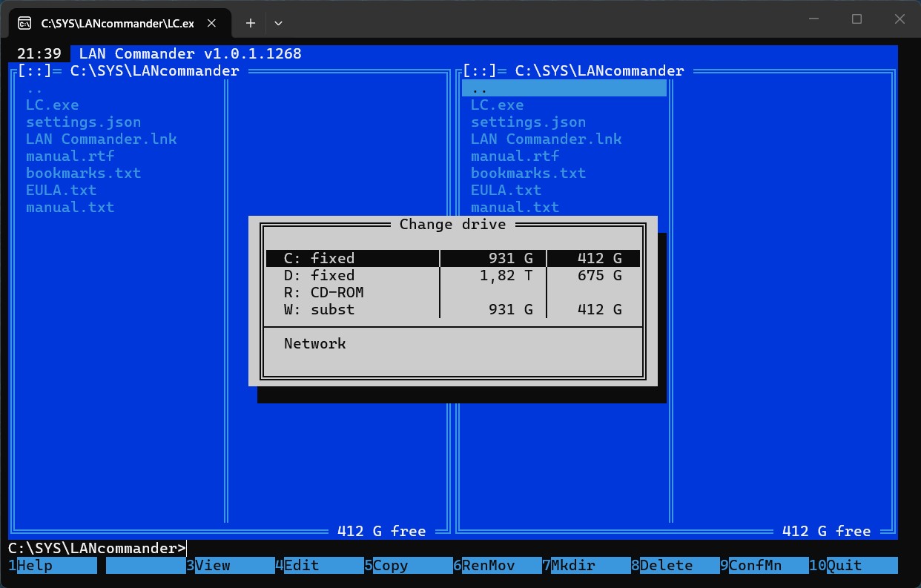The height and width of the screenshot is (588, 921).
Task: Click parent directory '..' in left panel
Action: click(35, 88)
